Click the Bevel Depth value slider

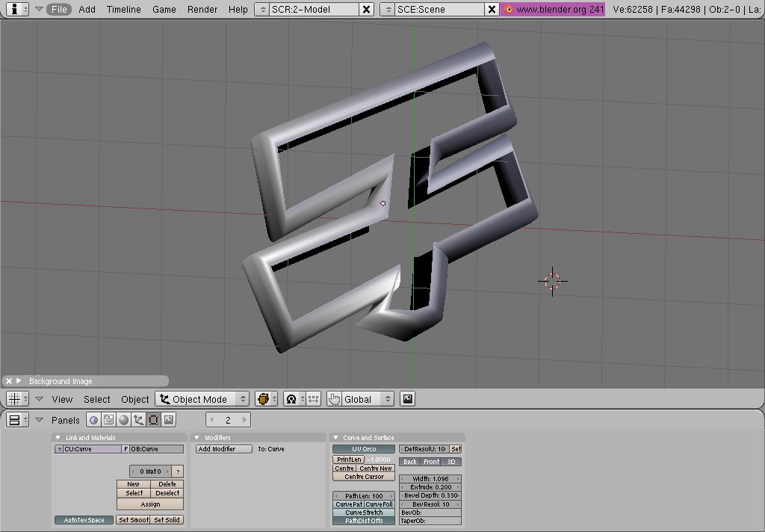tap(430, 495)
